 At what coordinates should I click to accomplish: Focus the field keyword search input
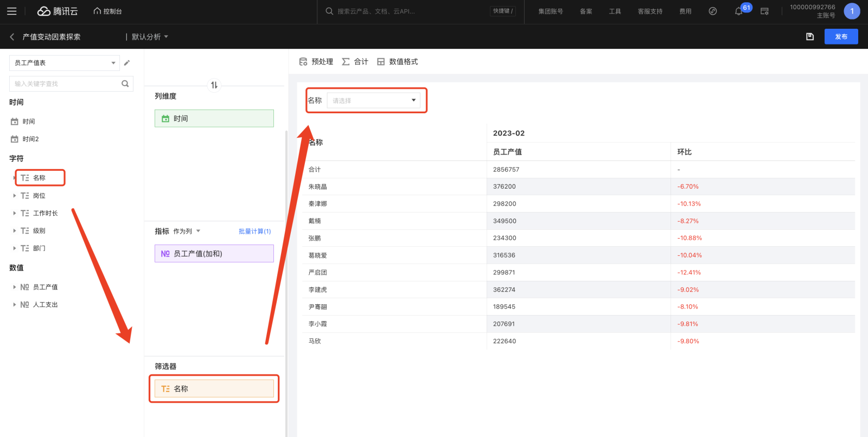click(64, 83)
